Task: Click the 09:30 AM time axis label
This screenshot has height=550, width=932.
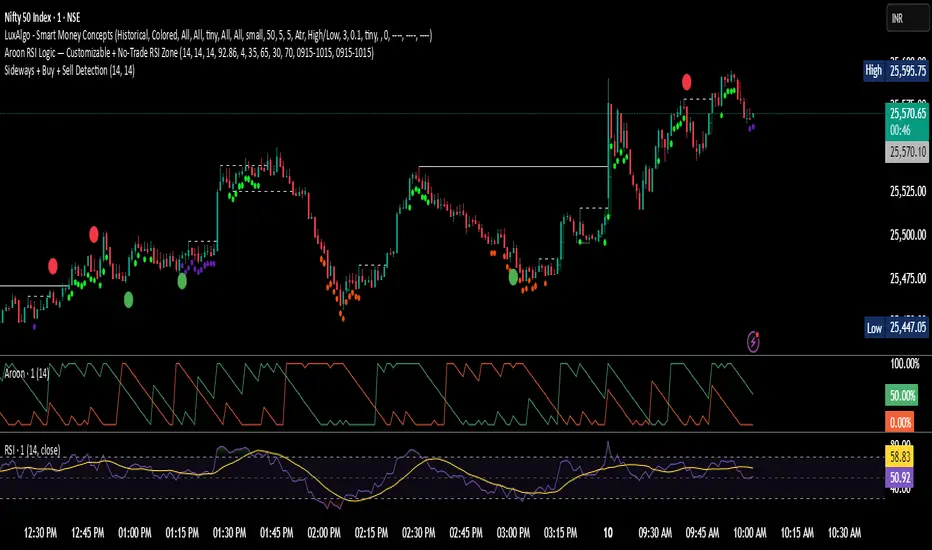Action: coord(655,533)
